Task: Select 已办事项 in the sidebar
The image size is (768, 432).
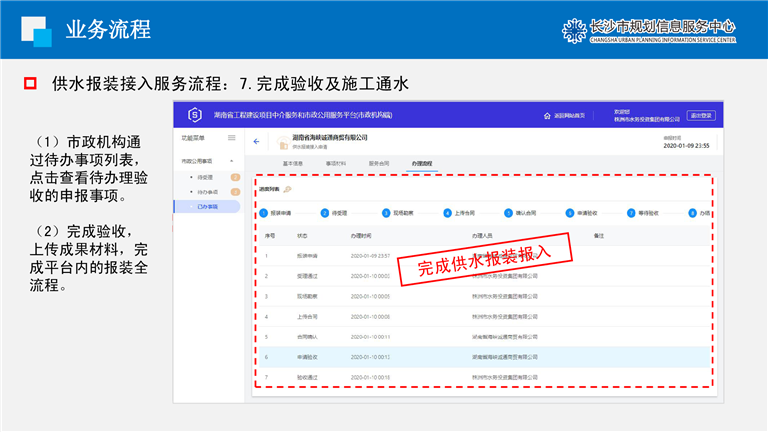Action: pyautogui.click(x=208, y=206)
